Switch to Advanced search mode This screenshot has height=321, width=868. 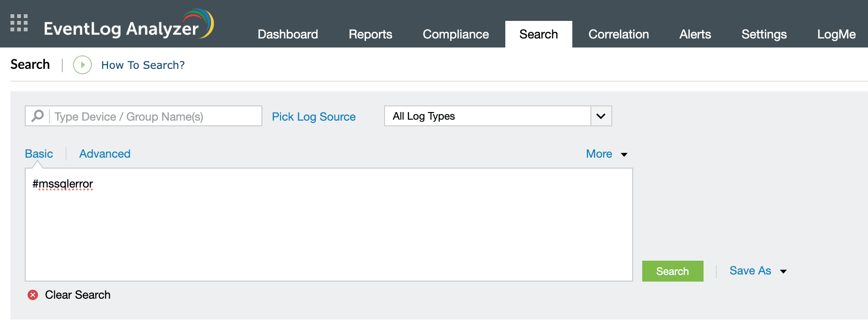click(x=105, y=154)
